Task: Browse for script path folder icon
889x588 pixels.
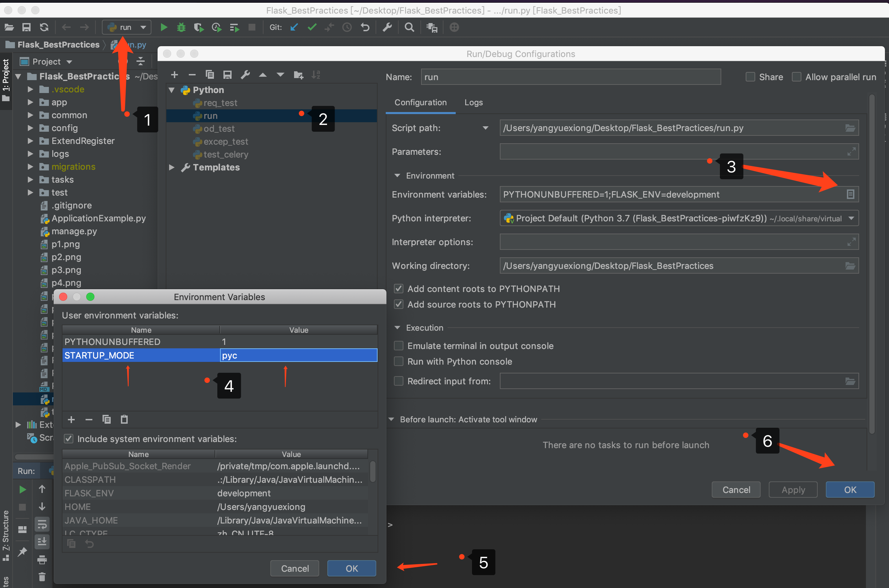Action: [850, 128]
